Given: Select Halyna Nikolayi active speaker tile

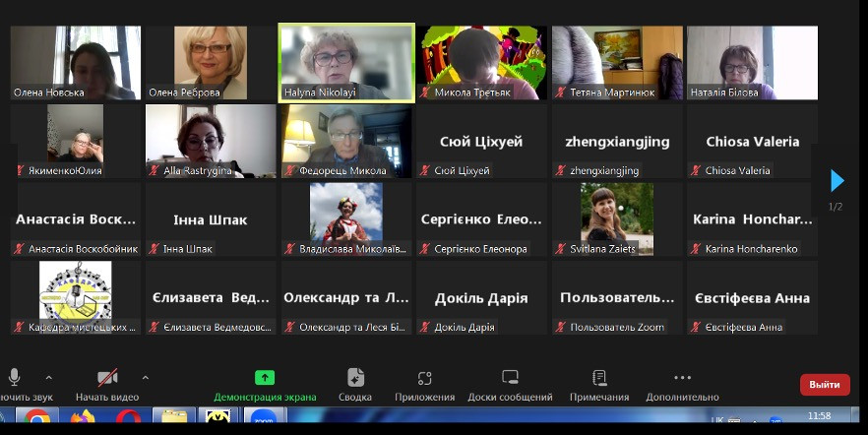Looking at the screenshot, I should [x=346, y=63].
